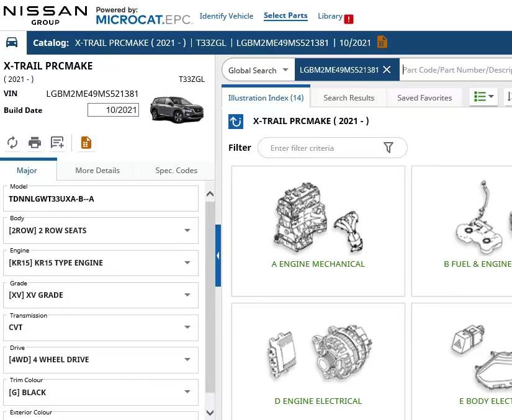Open the Search Results tab

[349, 97]
